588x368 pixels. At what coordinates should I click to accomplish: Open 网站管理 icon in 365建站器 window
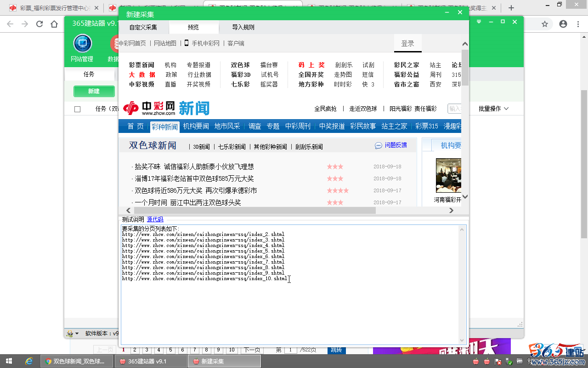tap(82, 44)
